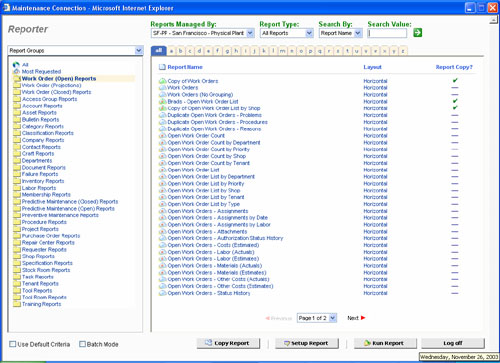Select Work Order (Closed) Reports group

click(56, 92)
